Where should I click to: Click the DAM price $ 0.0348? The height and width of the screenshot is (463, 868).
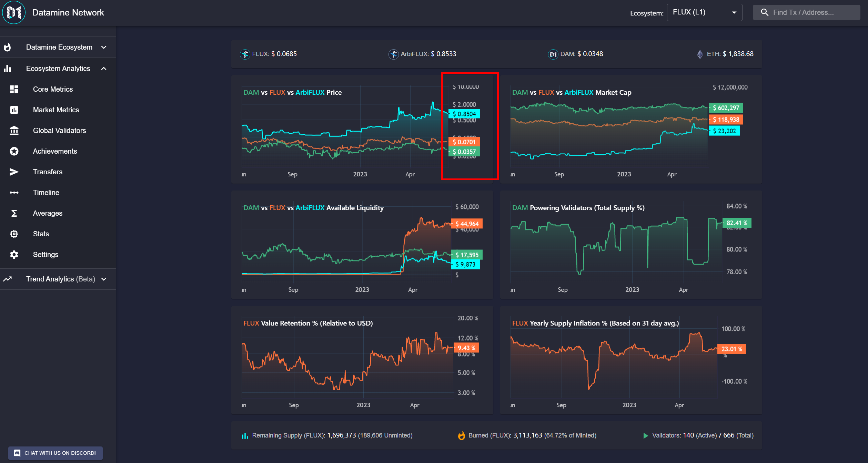click(x=590, y=54)
